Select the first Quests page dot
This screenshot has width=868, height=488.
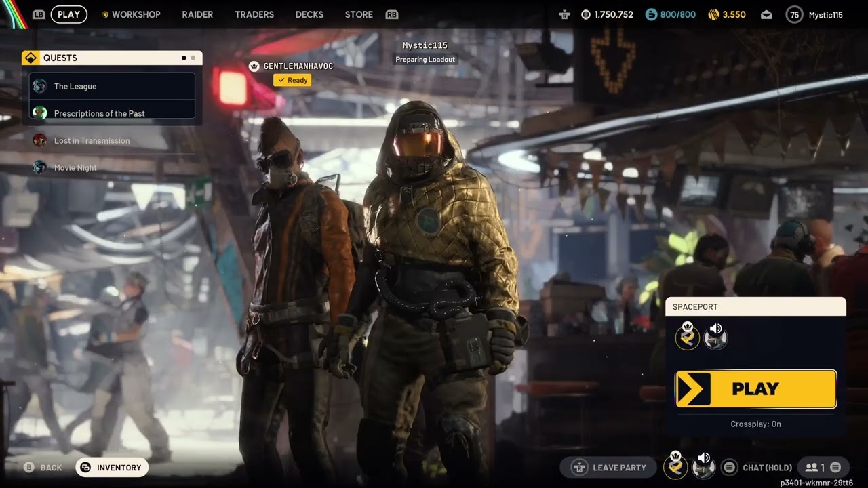click(x=184, y=58)
